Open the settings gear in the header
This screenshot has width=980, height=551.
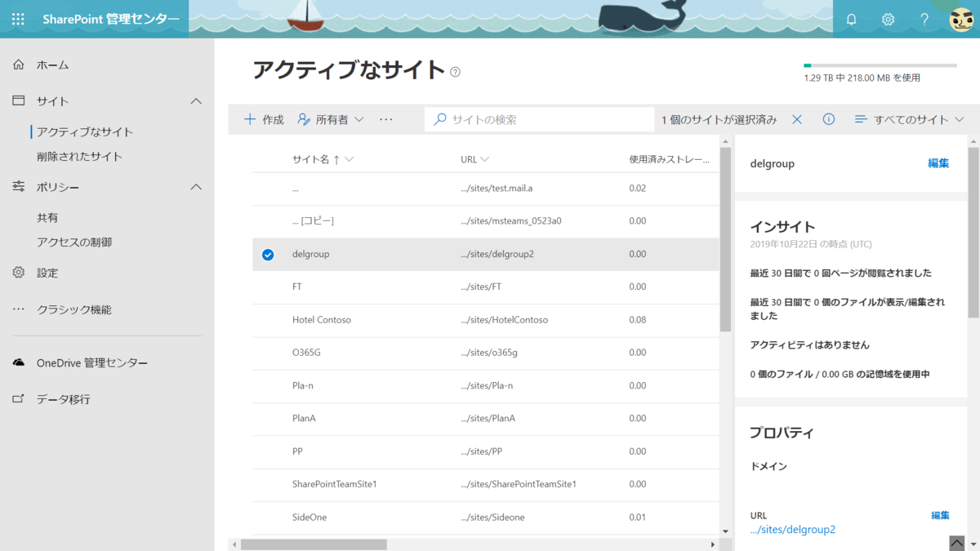point(889,20)
